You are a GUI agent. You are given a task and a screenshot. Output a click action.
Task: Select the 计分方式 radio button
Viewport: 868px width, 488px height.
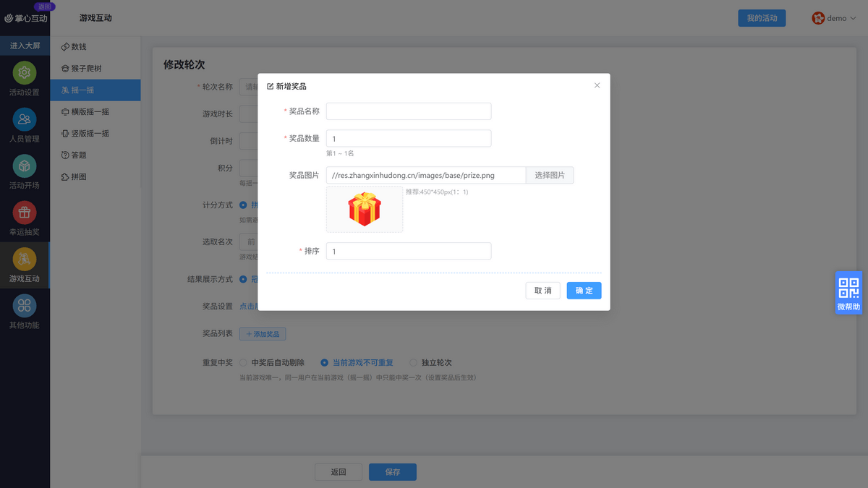[x=243, y=205]
